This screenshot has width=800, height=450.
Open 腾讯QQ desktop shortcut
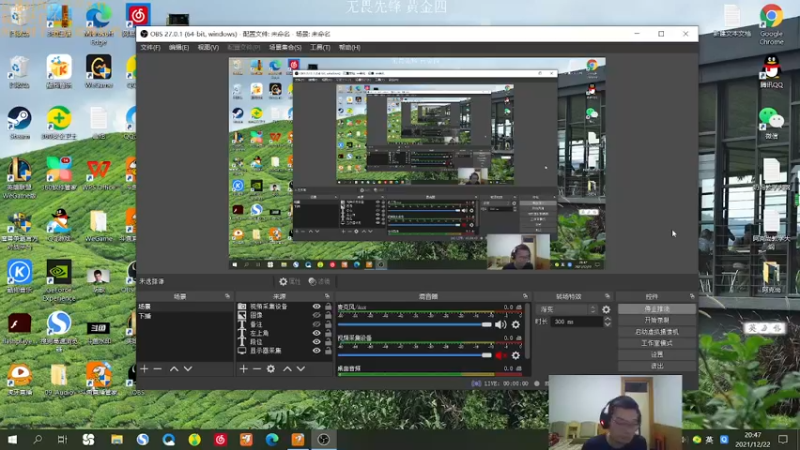(771, 71)
